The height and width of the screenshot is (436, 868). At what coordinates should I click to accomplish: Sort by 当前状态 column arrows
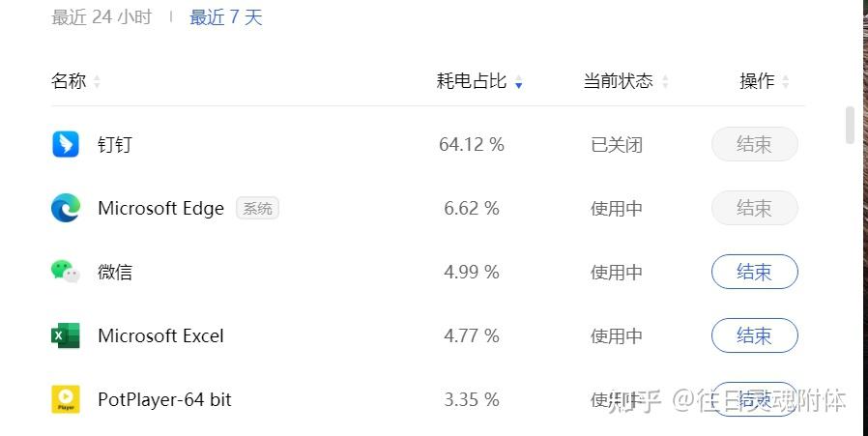coord(665,82)
